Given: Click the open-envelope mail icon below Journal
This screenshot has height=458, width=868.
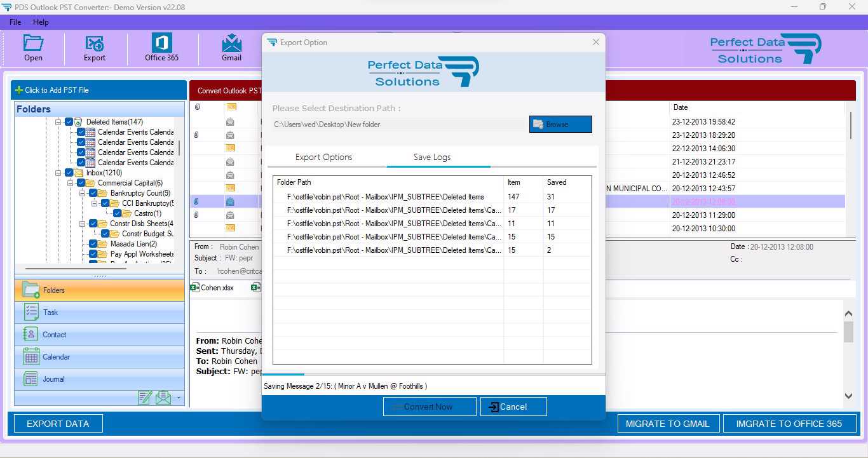Looking at the screenshot, I should [163, 398].
